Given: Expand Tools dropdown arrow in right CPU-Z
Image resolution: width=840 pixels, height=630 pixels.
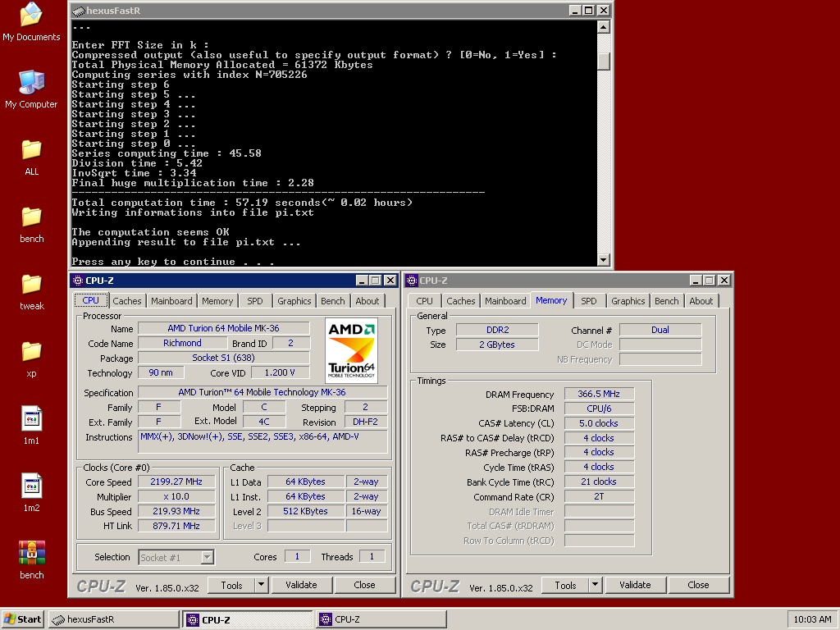Looking at the screenshot, I should 596,586.
